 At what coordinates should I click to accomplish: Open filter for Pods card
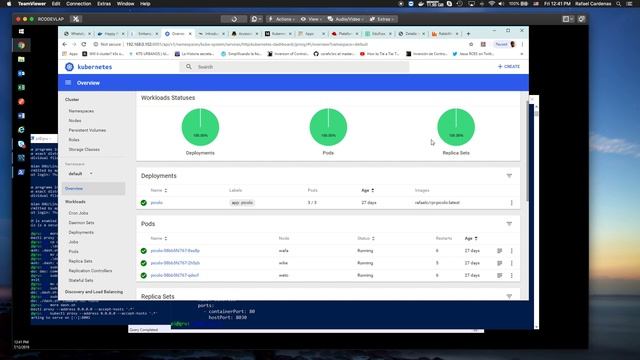coord(509,224)
